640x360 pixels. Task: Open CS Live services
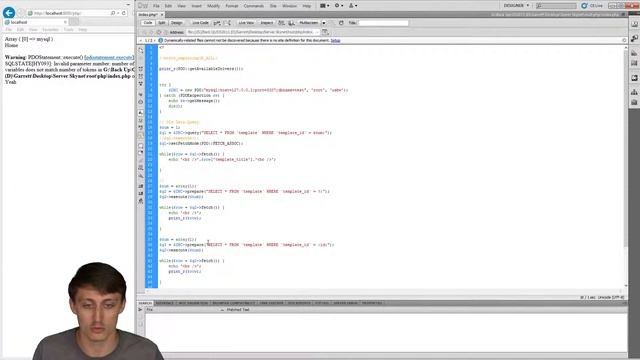click(592, 6)
